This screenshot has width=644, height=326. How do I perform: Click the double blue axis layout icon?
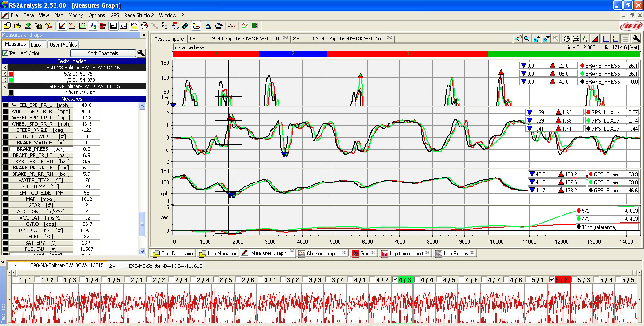tap(615, 39)
